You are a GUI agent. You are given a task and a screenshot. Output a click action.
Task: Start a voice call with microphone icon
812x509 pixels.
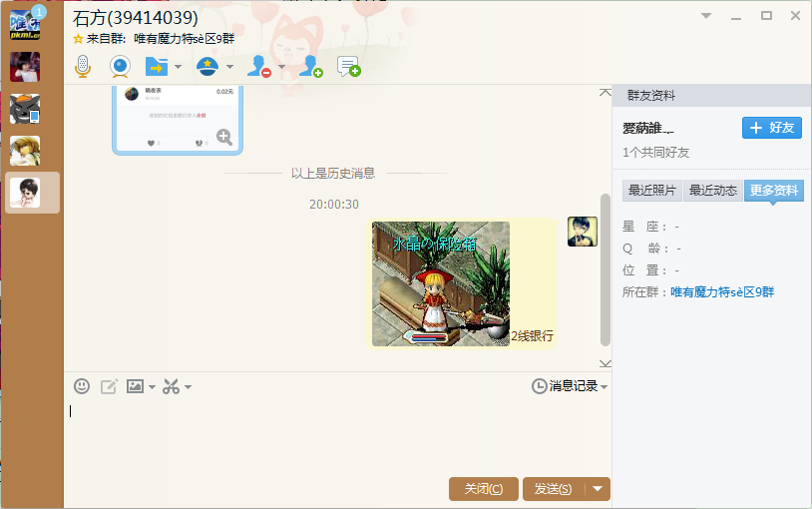(x=84, y=67)
